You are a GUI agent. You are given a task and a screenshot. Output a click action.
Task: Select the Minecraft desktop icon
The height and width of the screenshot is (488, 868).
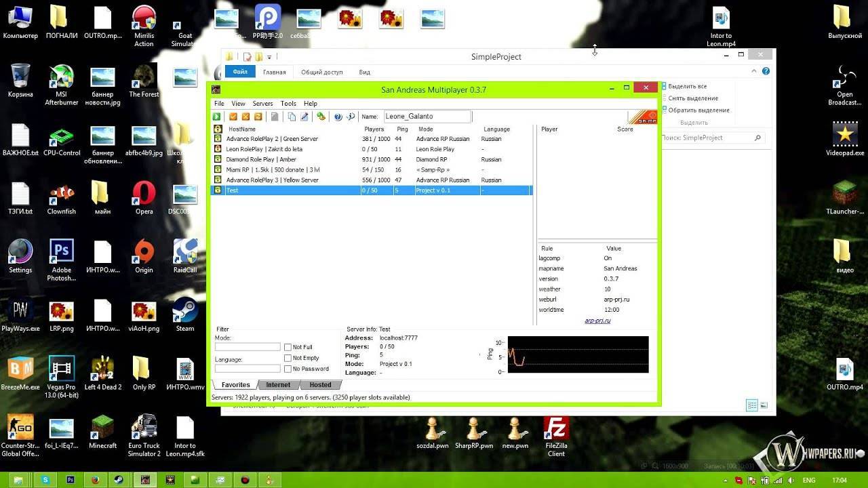(x=103, y=432)
